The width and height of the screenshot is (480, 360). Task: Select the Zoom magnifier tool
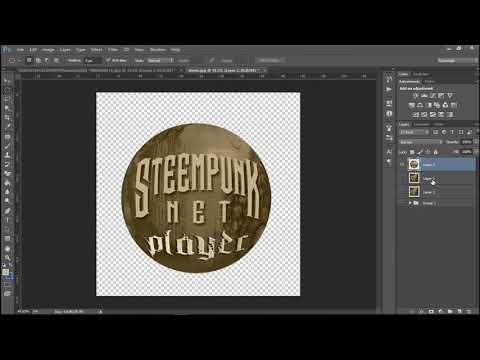pos(7,258)
